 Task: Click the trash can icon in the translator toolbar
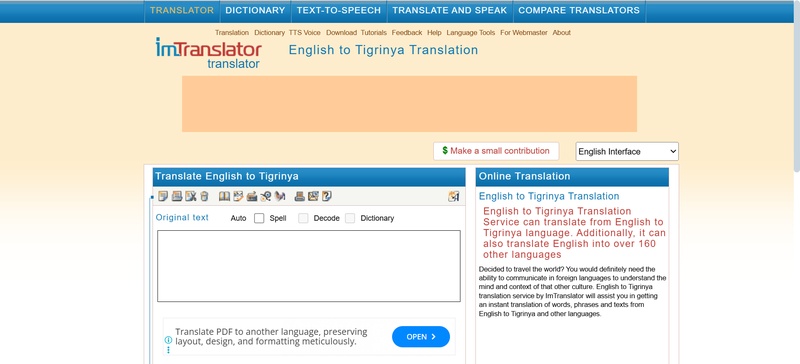[204, 196]
